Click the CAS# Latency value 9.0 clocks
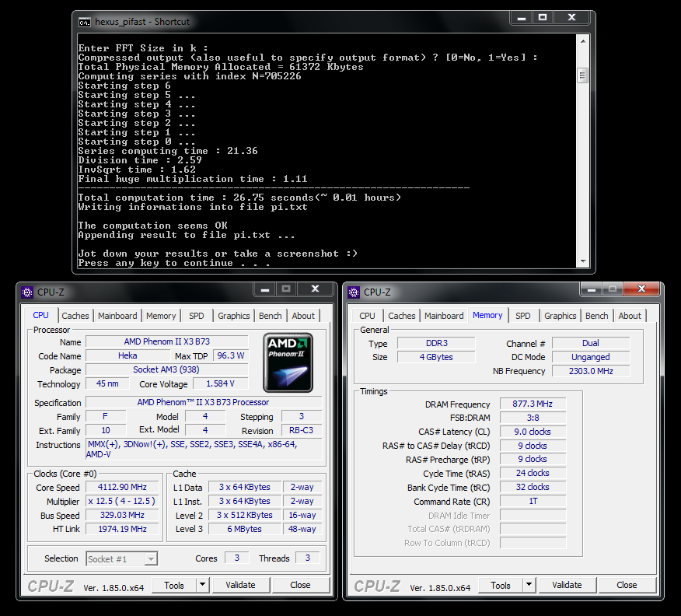The image size is (681, 616). click(533, 432)
